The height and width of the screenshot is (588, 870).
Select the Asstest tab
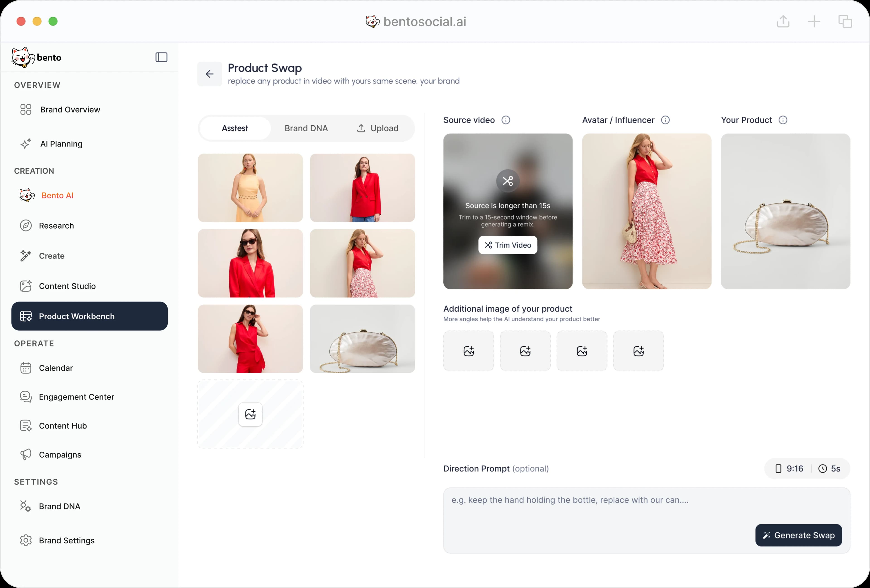[235, 128]
